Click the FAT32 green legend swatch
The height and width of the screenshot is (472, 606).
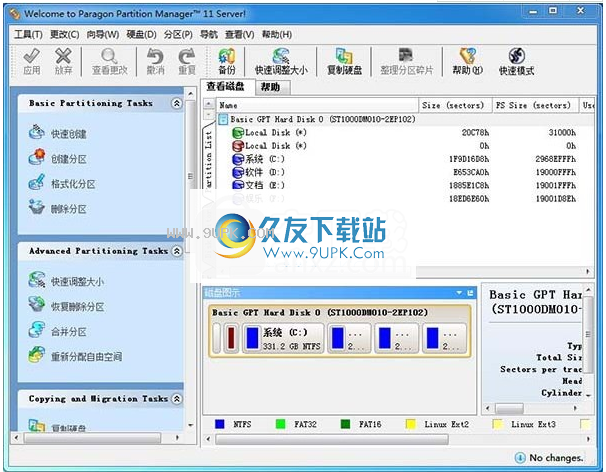point(280,424)
